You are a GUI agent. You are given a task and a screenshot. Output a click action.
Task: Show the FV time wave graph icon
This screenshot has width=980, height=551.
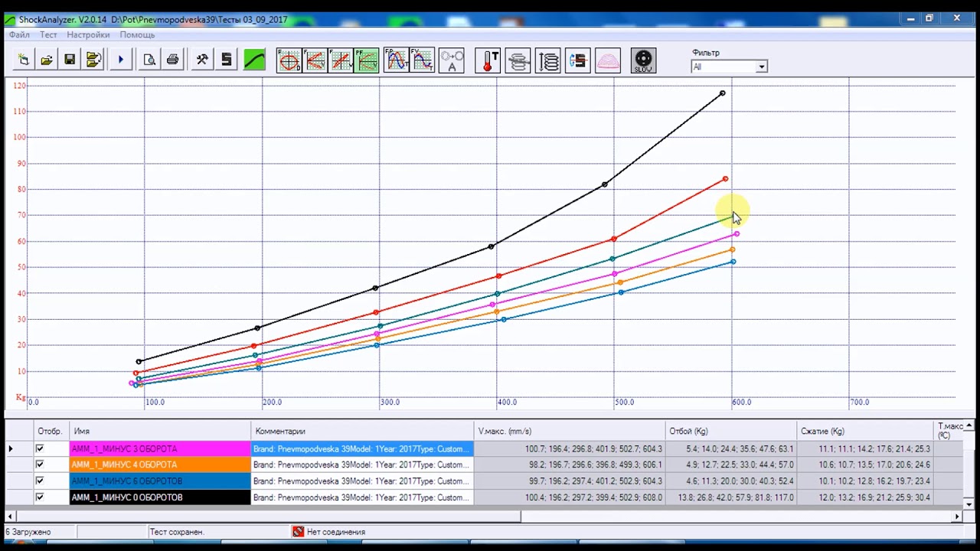pyautogui.click(x=423, y=60)
